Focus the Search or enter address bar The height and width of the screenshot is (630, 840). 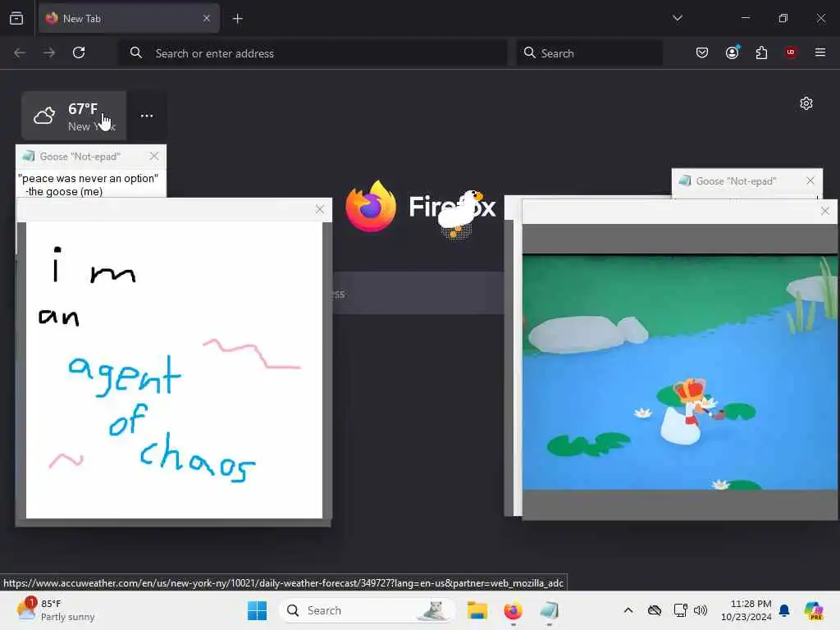[313, 53]
